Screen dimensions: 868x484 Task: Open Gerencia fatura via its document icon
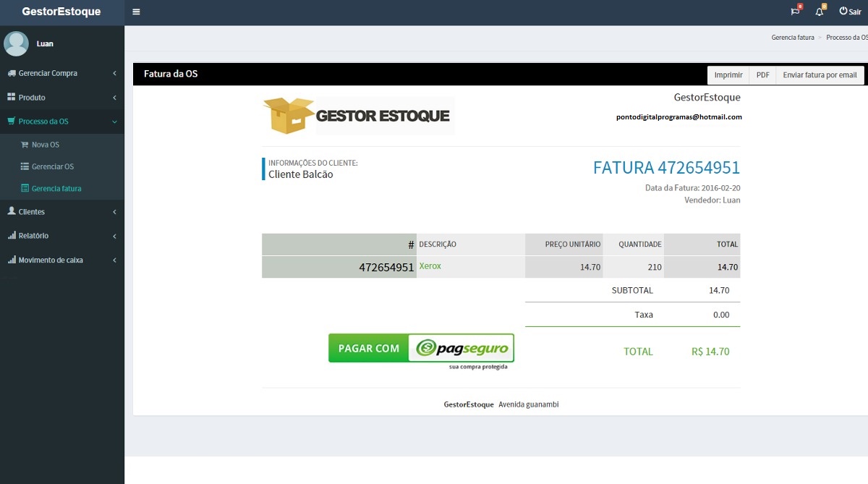click(x=27, y=188)
